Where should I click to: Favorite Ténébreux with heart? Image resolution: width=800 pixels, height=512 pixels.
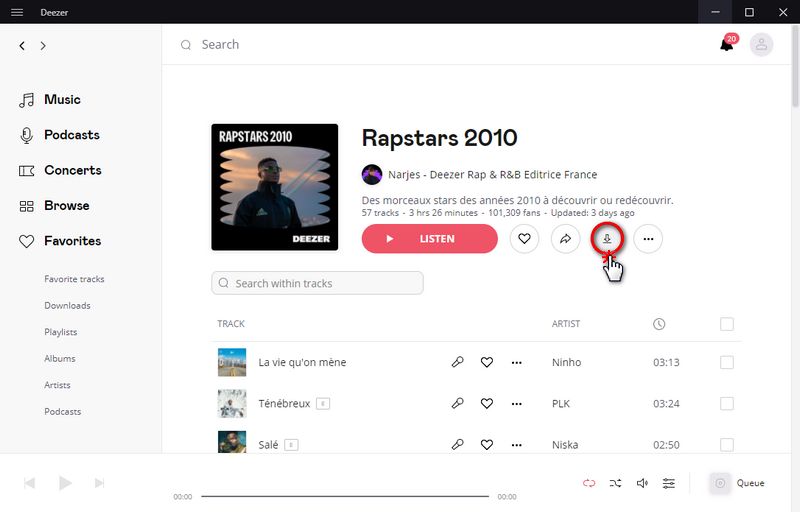point(487,403)
